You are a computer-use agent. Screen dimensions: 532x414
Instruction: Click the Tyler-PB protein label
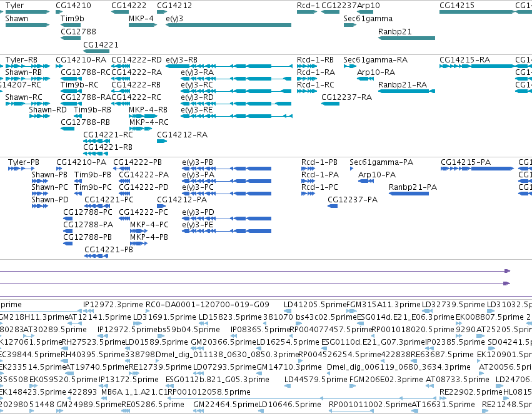click(x=24, y=162)
